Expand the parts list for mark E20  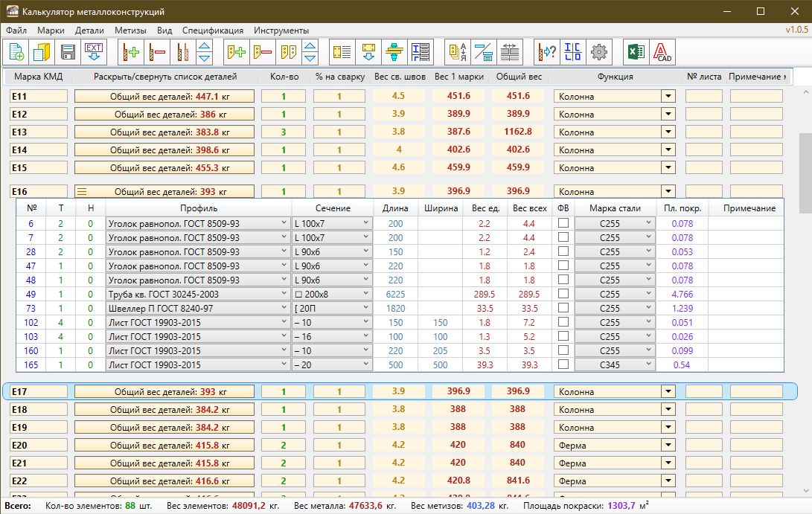164,446
